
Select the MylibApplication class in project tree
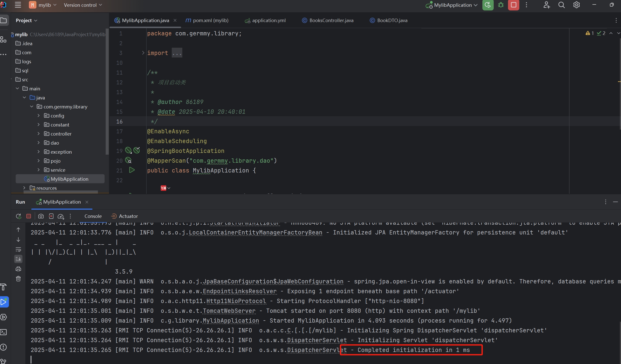coord(69,179)
